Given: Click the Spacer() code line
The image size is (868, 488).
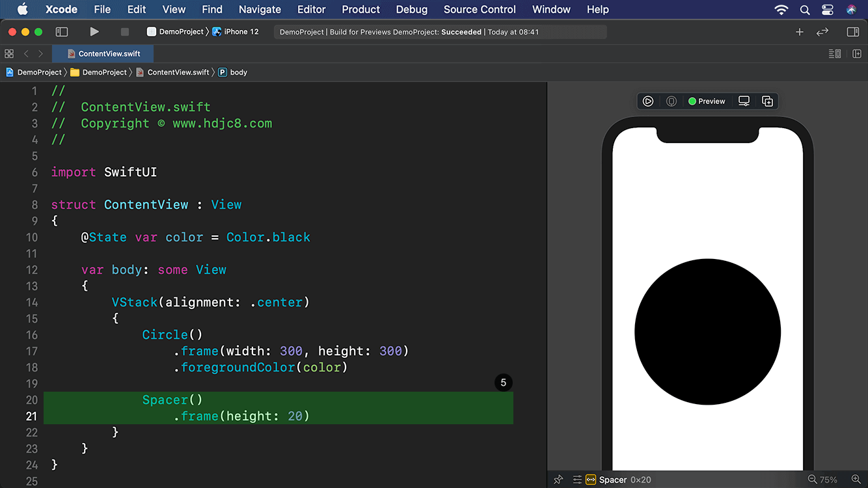Looking at the screenshot, I should pos(172,400).
